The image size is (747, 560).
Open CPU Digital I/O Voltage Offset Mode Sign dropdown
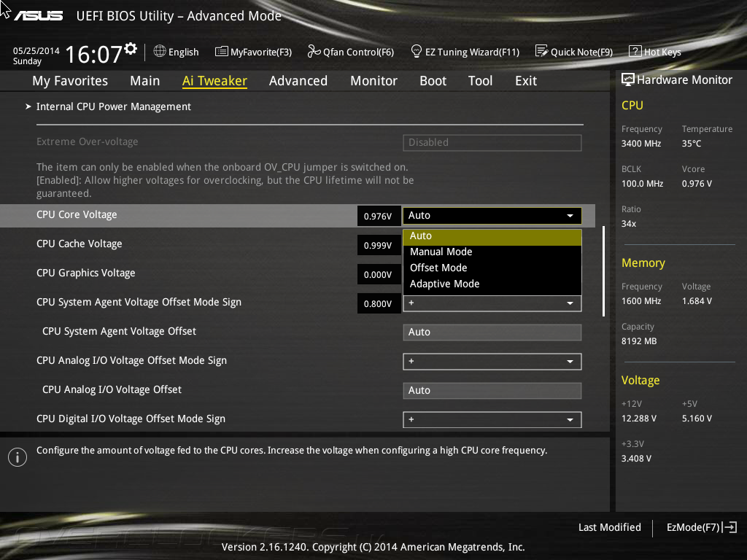[492, 419]
